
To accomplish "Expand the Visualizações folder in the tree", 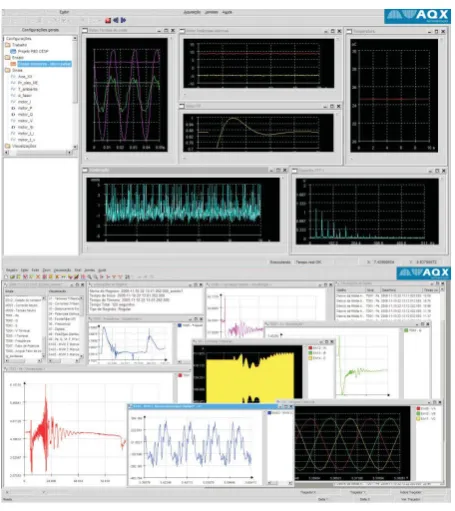I will 8,146.
